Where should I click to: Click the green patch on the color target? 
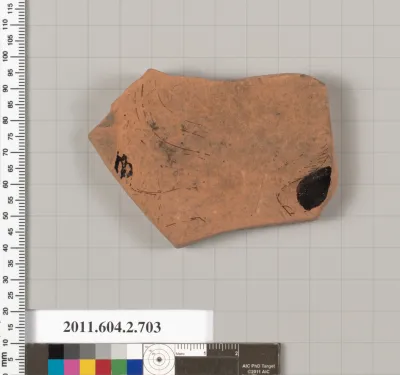pyautogui.click(x=119, y=367)
